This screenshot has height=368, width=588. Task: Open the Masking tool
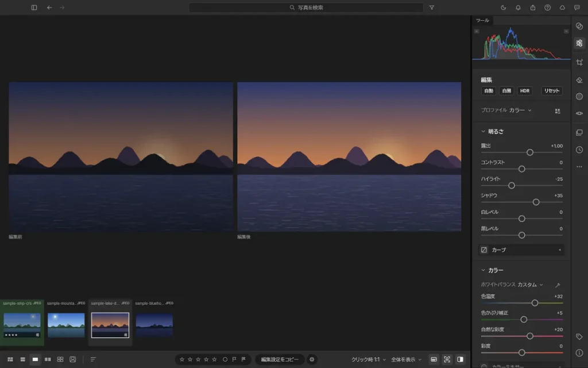pos(579,97)
